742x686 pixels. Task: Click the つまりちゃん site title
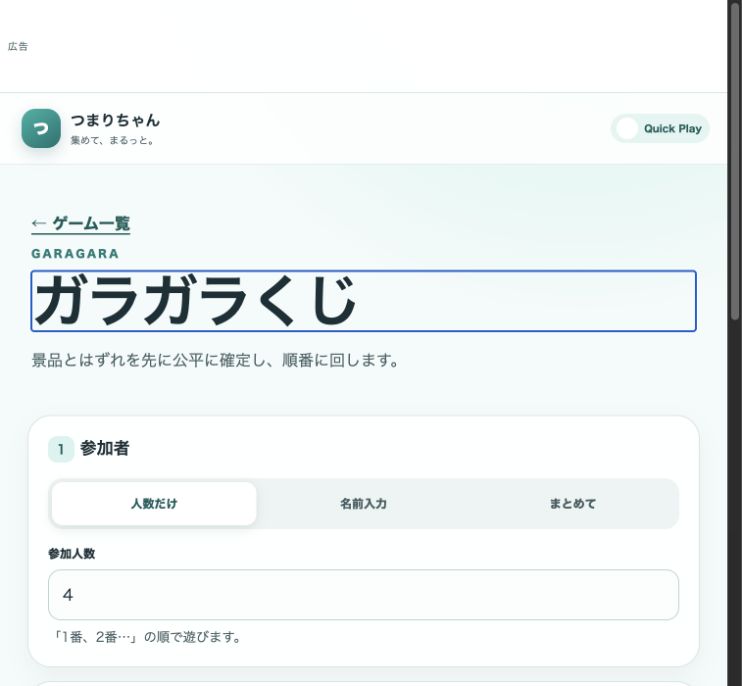click(115, 120)
